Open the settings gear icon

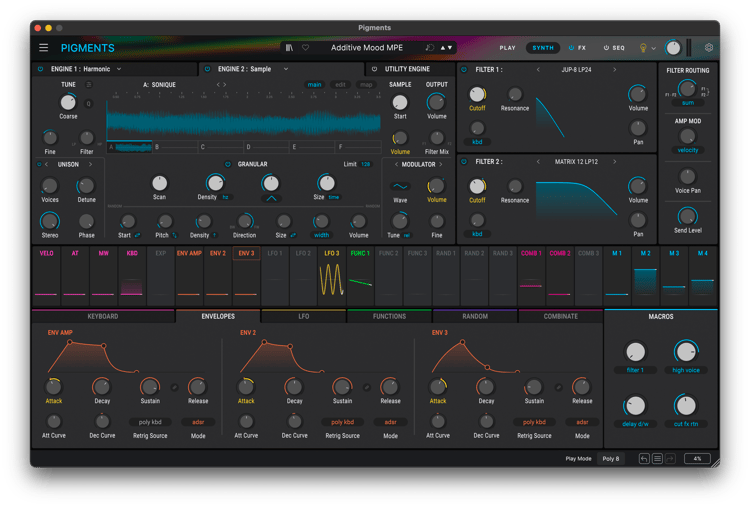coord(709,47)
